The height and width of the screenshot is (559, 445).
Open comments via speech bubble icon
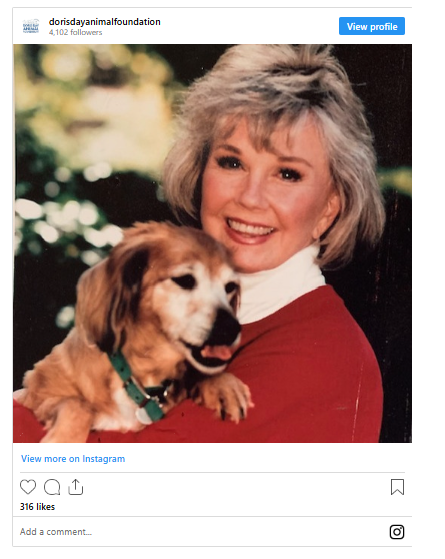52,487
